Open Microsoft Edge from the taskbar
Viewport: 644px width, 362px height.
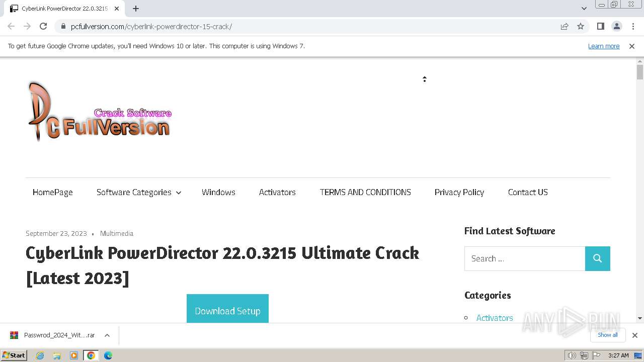pyautogui.click(x=108, y=355)
